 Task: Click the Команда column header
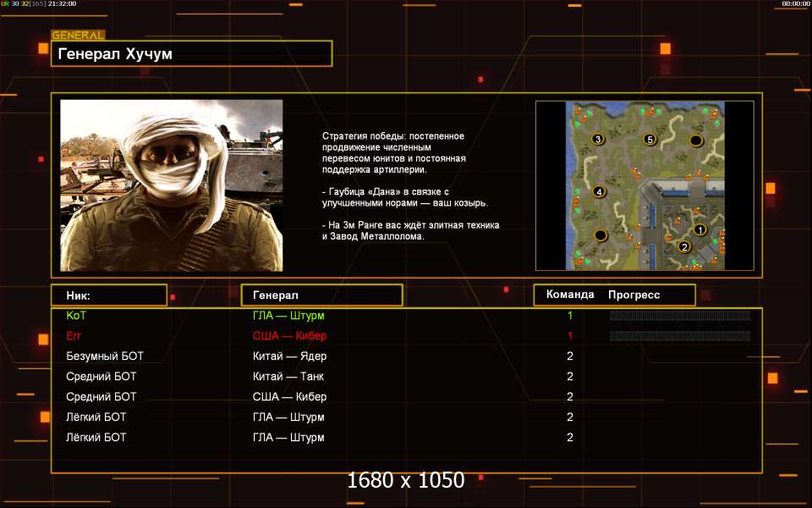tap(569, 295)
